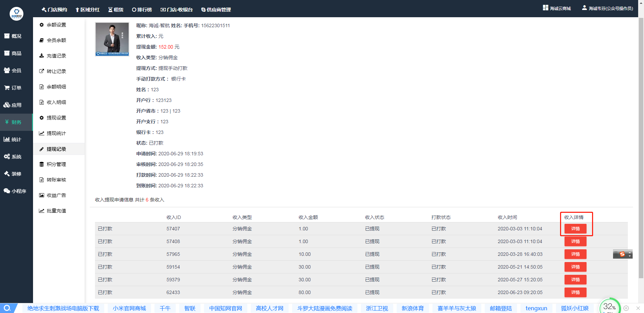Image resolution: width=644 pixels, height=313 pixels.
Task: Go to 余额明细 submenu item
Action: (x=56, y=87)
